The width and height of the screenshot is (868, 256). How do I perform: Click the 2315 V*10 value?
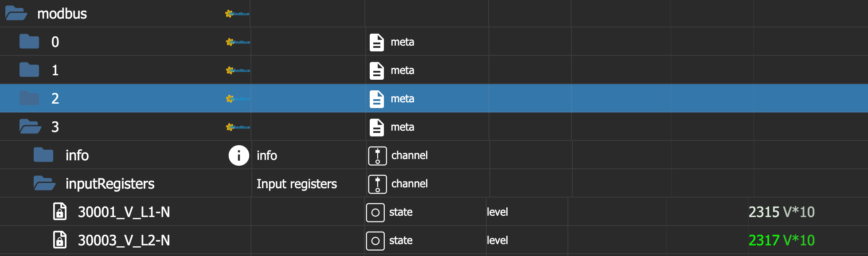[x=781, y=212]
